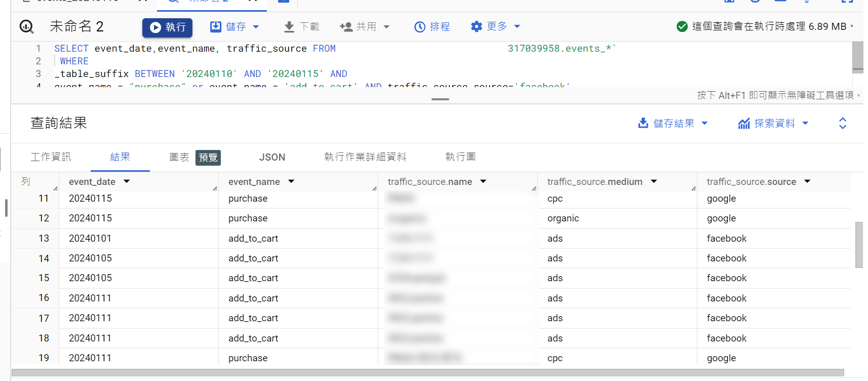Screen dimensions: 868x381
Task: Click the query magnifier icon beside 未命名 2
Action: click(x=26, y=26)
